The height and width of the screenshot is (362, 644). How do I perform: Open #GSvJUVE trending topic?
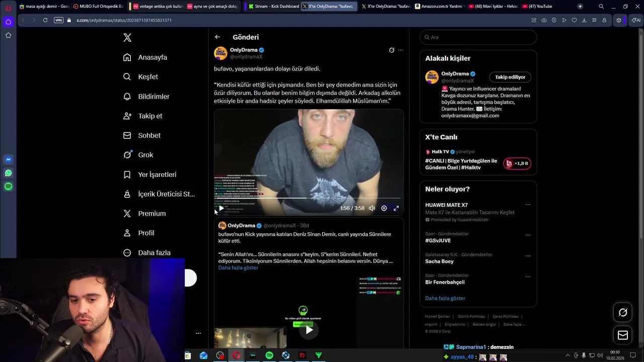(x=438, y=241)
